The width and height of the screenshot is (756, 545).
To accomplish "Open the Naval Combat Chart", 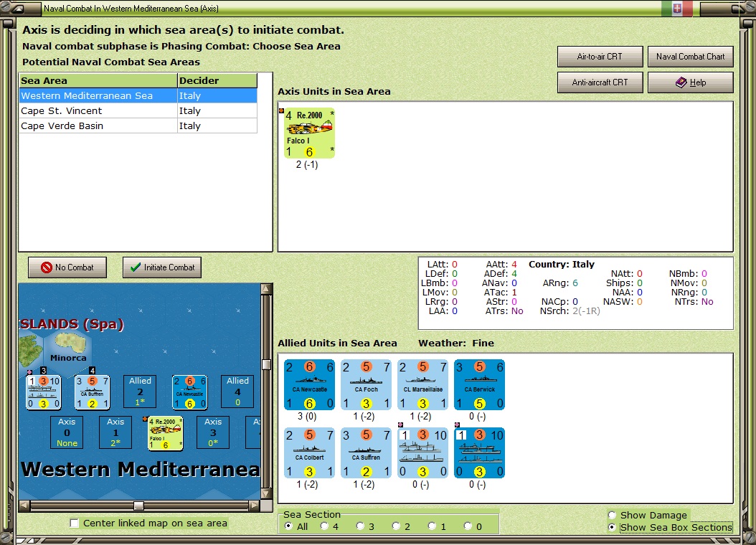I will (691, 57).
